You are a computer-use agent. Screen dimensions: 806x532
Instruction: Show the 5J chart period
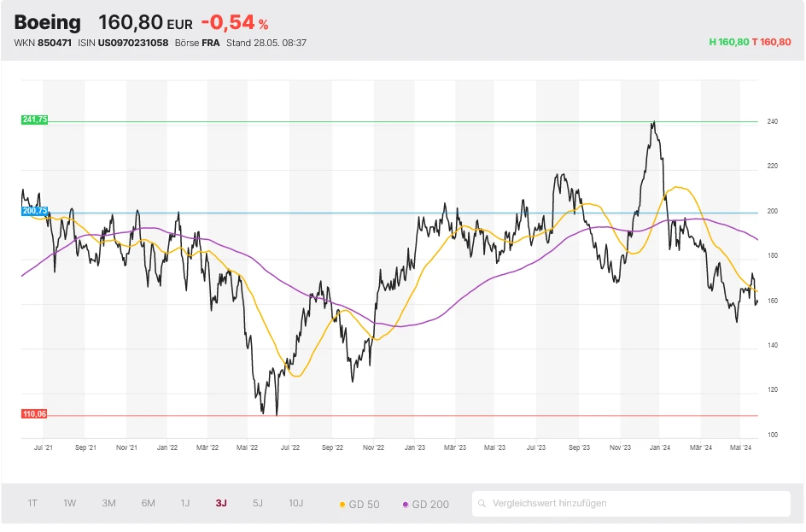coord(258,503)
